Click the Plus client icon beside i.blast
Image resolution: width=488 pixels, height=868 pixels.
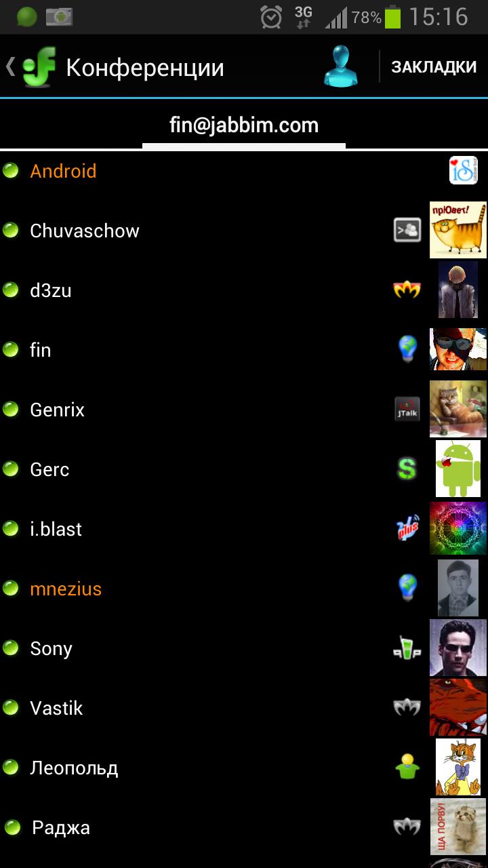[407, 528]
